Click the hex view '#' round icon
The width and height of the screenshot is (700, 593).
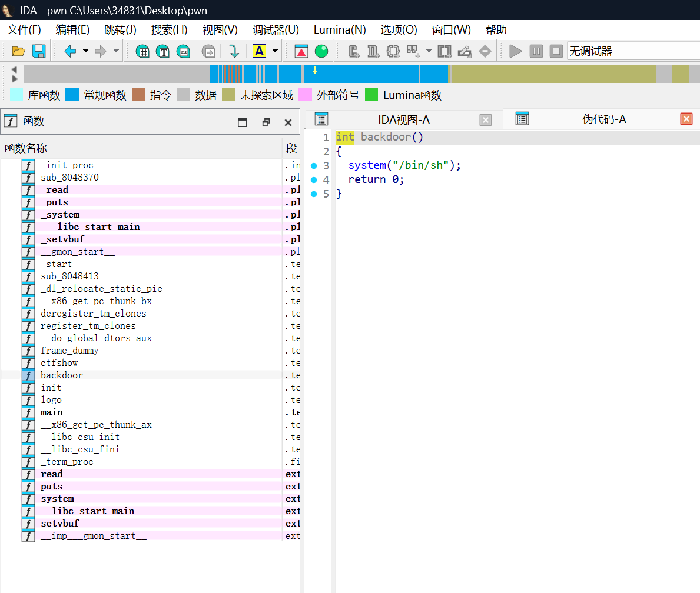click(x=142, y=51)
